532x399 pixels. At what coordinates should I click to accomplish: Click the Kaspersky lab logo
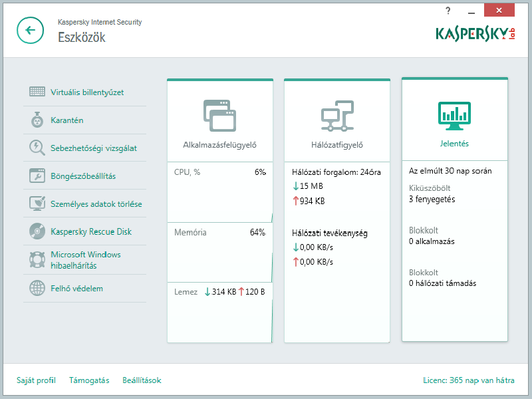(x=475, y=35)
